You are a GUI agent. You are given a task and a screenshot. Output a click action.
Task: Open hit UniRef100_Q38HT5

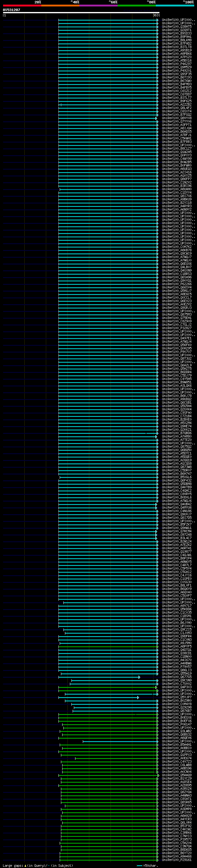177,26
